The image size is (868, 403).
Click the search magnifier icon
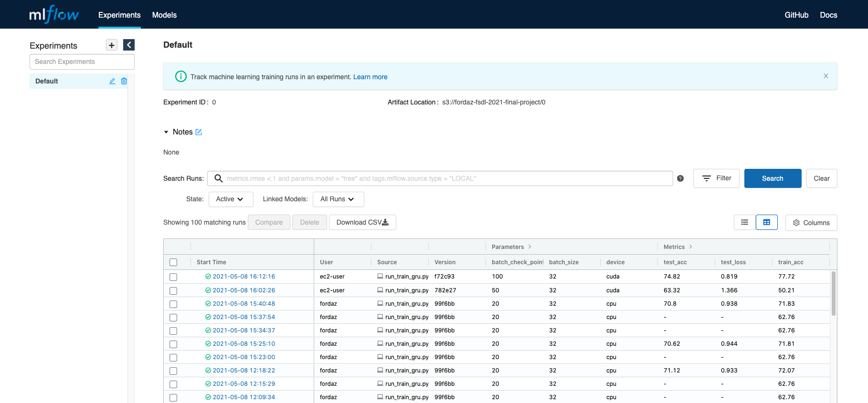coord(219,178)
